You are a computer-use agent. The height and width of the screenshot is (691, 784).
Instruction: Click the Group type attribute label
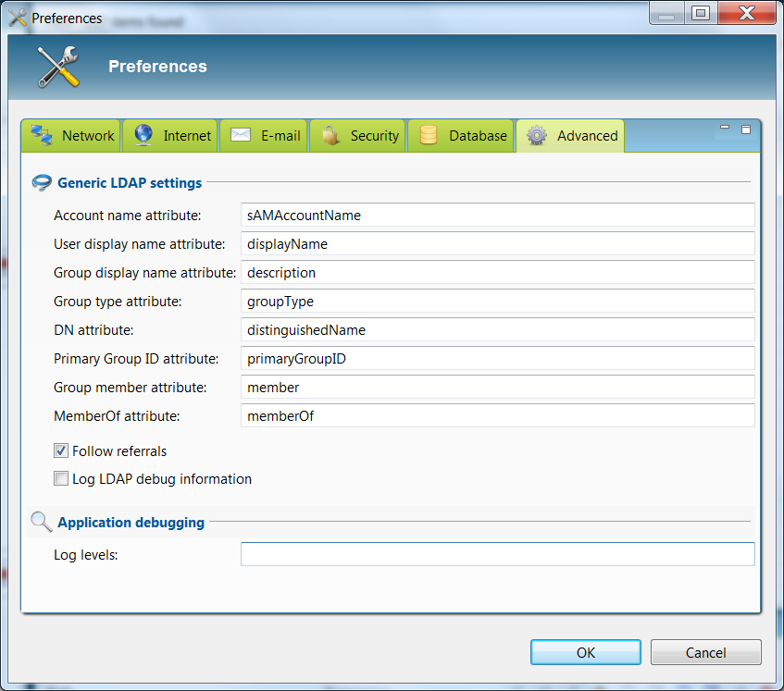[x=118, y=302]
